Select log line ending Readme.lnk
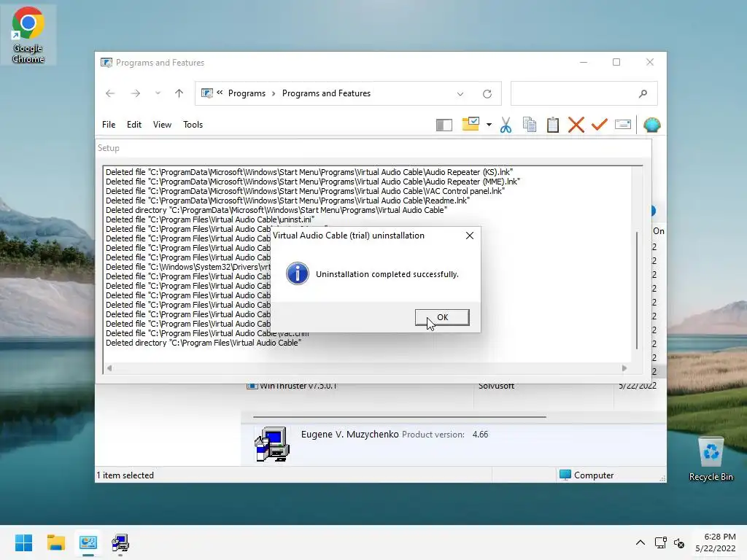This screenshot has width=747, height=560. click(287, 201)
